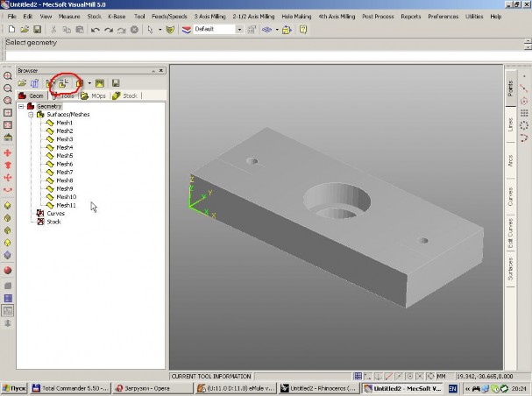Click the EN language indicator
The height and width of the screenshot is (396, 532).
[x=453, y=388]
